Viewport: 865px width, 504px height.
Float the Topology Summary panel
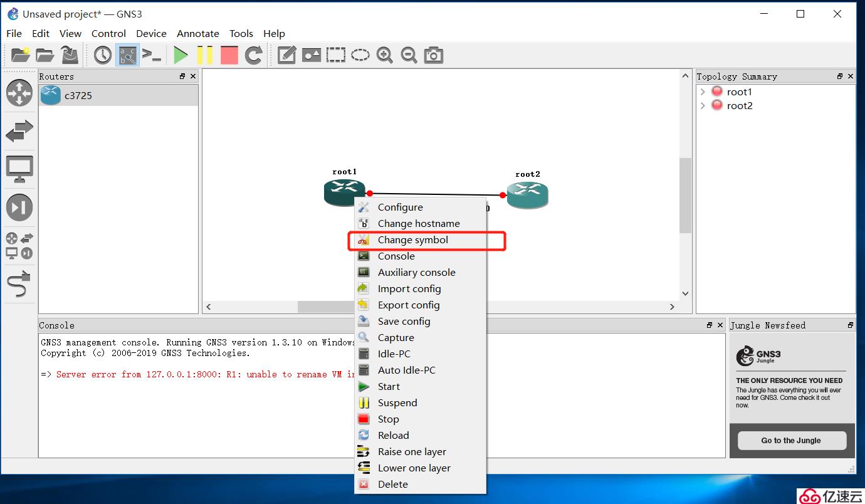840,76
